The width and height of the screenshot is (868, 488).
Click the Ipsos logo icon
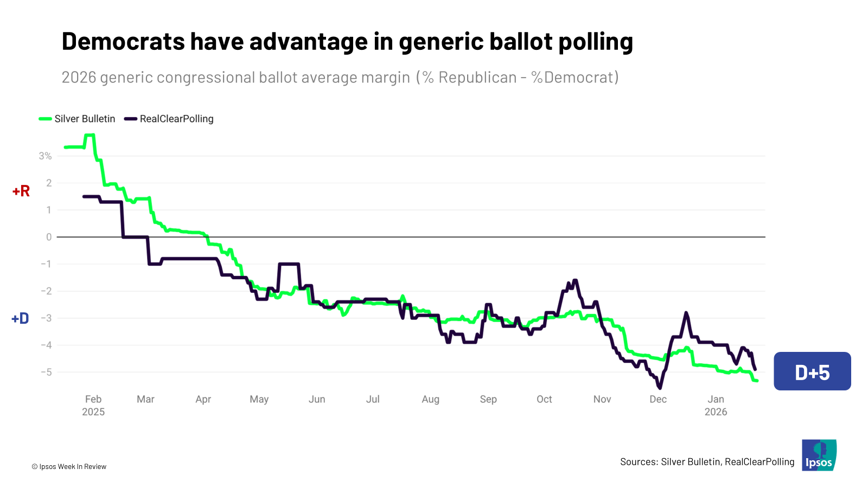point(819,455)
